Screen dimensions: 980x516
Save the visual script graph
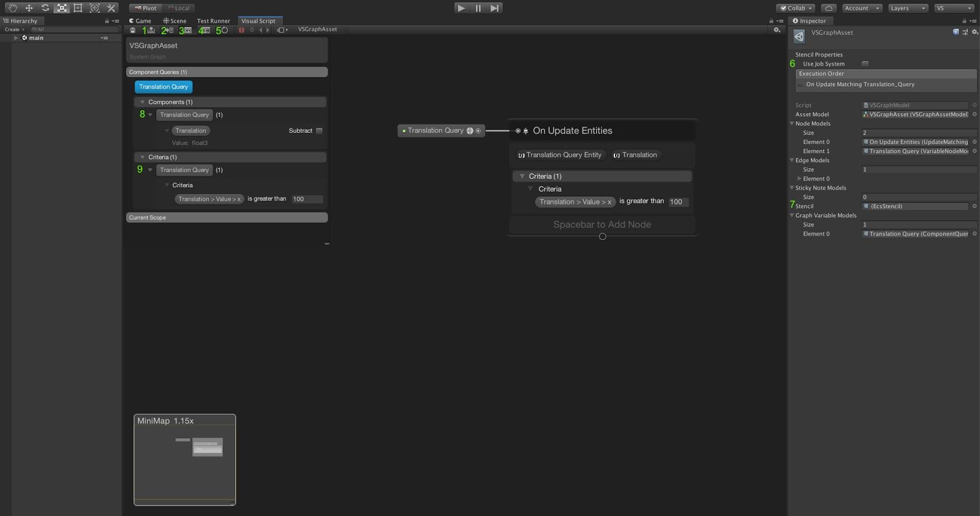point(133,29)
